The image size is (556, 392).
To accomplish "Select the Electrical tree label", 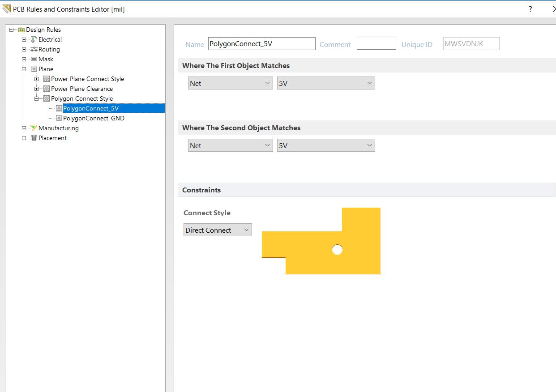I will point(50,39).
